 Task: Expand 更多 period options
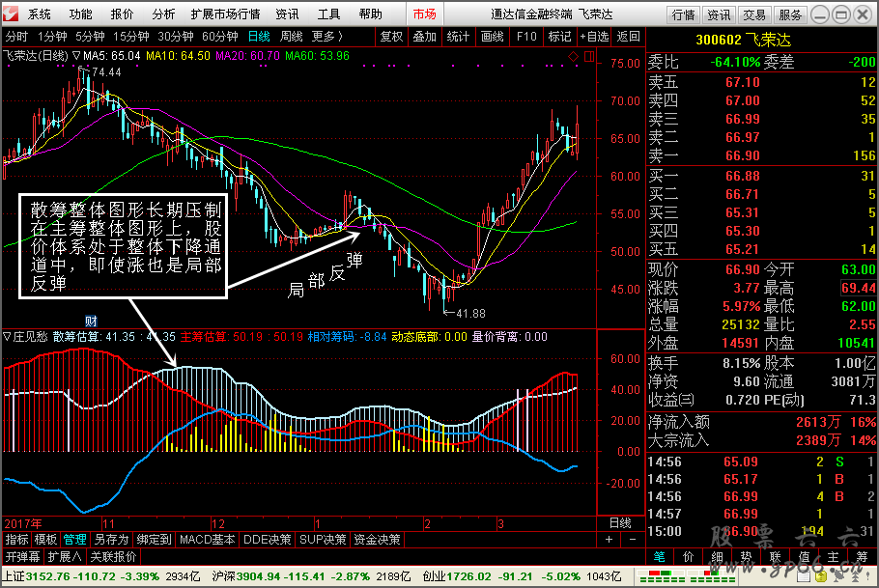(326, 37)
